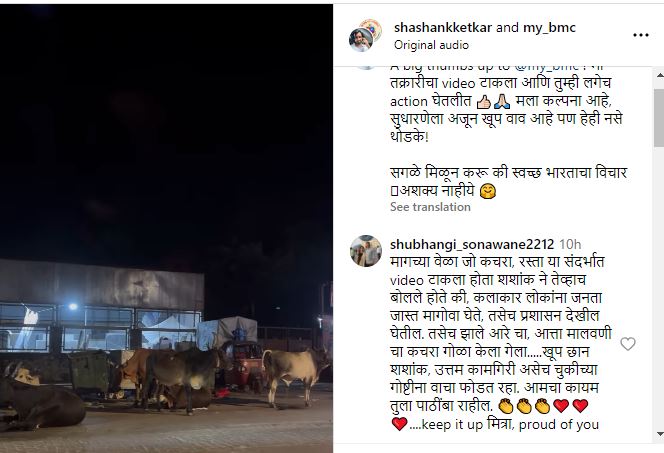664x453 pixels.
Task: Open shubhangi_sonawane2212 username in the comments
Action: (472, 244)
